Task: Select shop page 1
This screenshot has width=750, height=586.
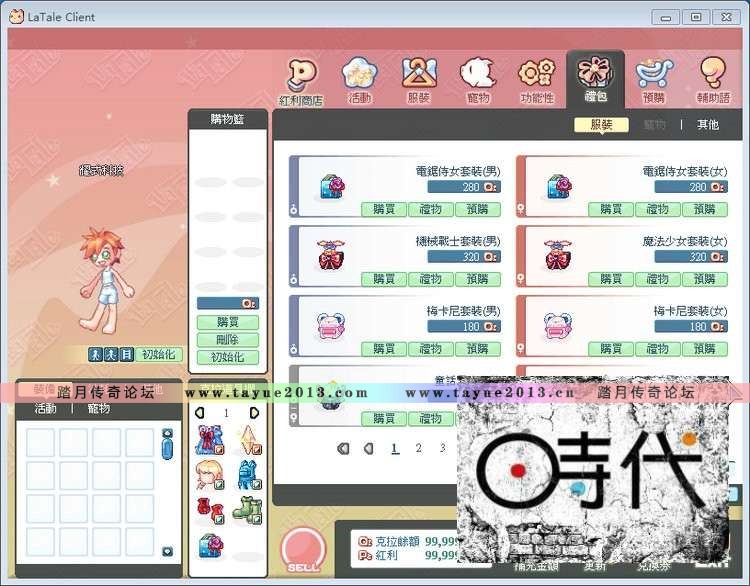Action: (x=395, y=448)
